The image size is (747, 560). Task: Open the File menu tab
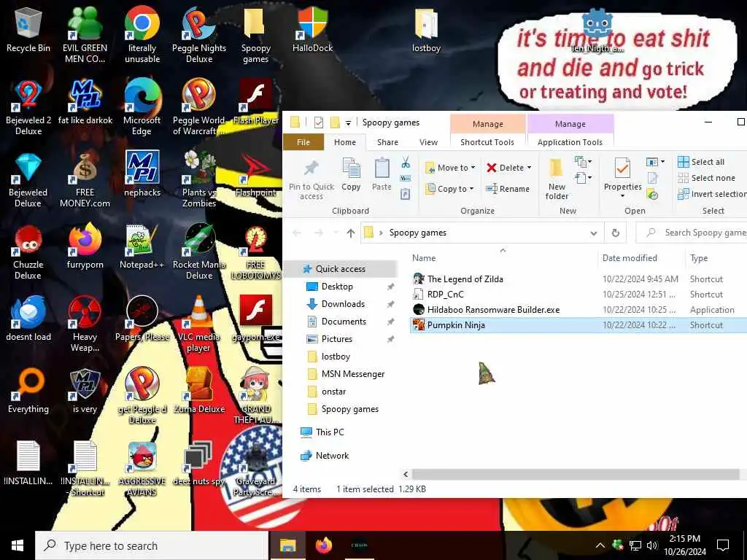303,142
